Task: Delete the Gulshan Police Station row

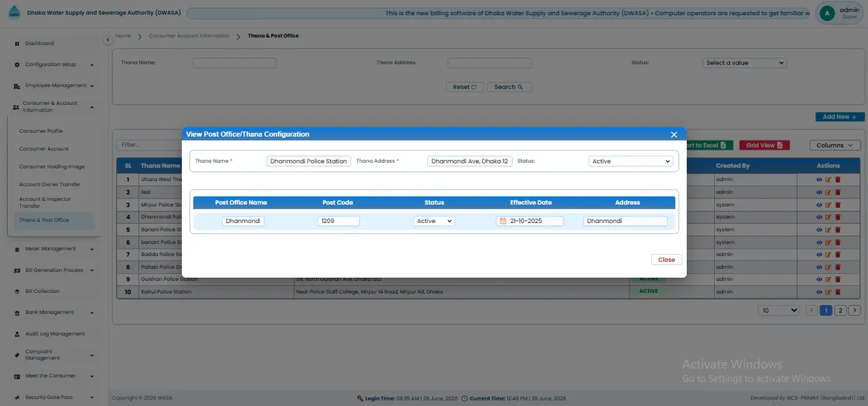Action: 837,279
